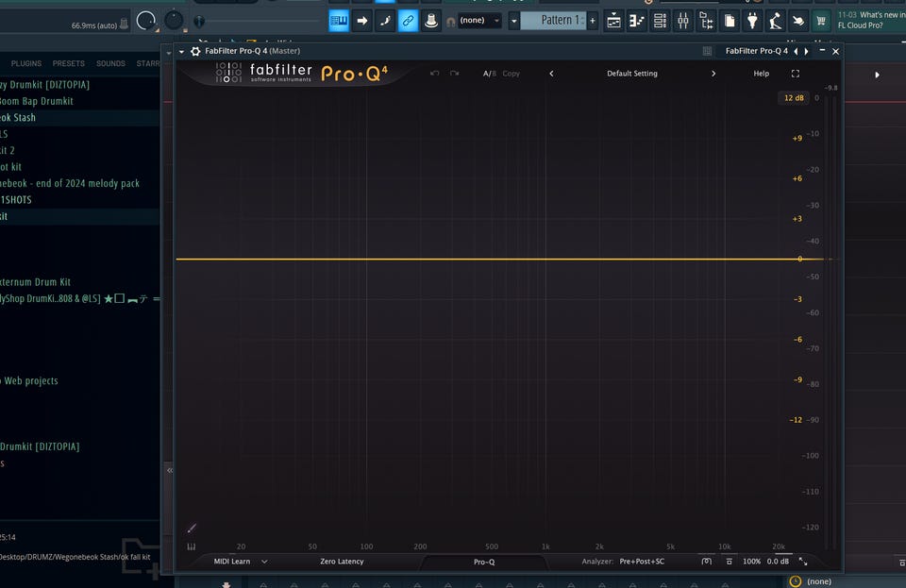
Task: Toggle the blend recording curve icon
Action: (385, 22)
